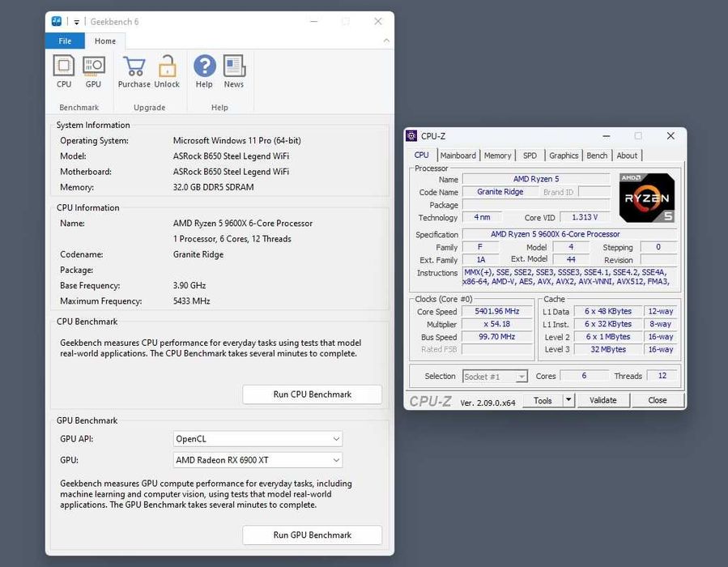728x567 pixels.
Task: Click the Core VID value 1.313 V
Action: (585, 217)
